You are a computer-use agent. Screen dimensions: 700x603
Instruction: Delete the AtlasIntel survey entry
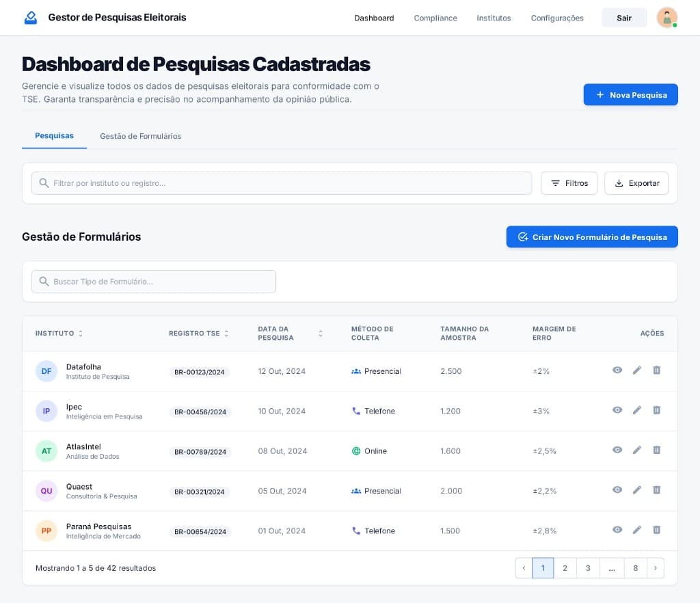[657, 450]
